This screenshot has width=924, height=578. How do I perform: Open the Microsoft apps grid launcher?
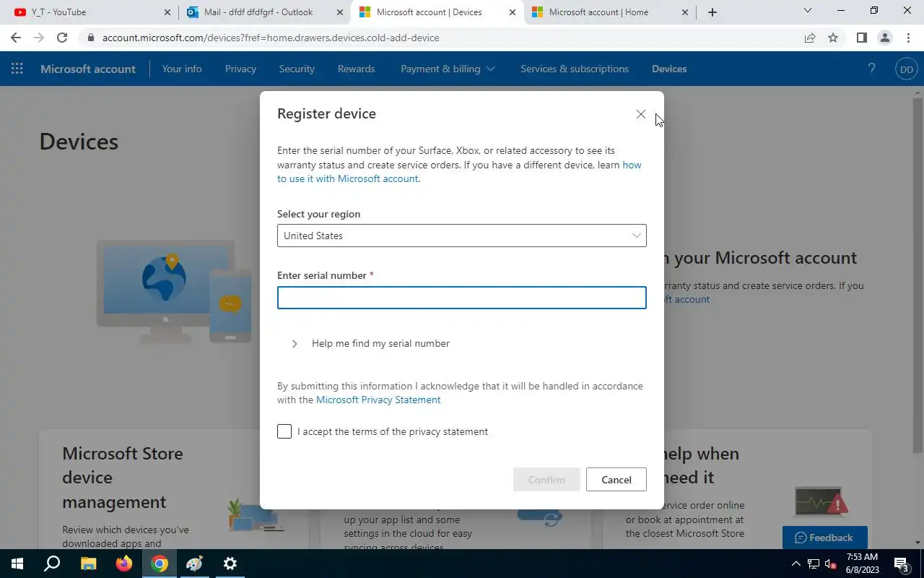[x=17, y=69]
